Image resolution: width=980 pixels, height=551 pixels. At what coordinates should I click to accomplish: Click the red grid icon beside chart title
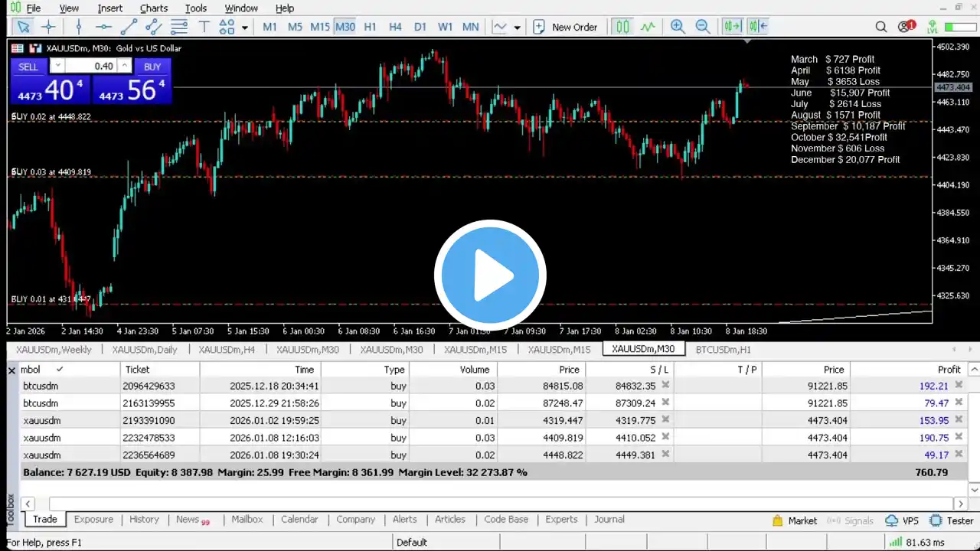click(x=17, y=48)
